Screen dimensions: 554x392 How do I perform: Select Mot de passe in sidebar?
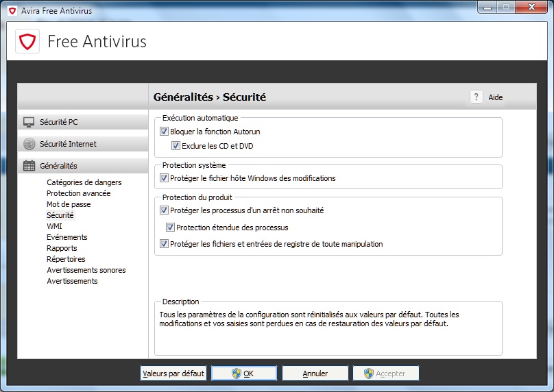point(69,204)
